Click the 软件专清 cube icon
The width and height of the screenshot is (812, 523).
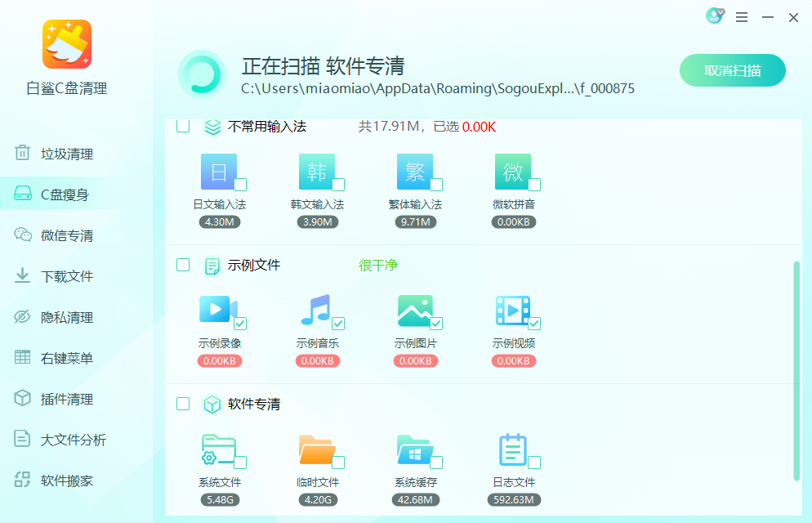pos(212,405)
